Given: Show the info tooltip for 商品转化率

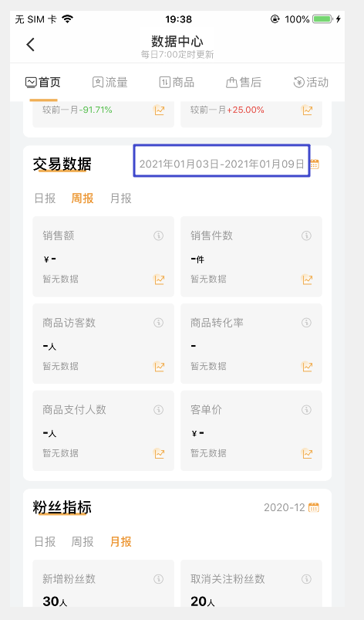Looking at the screenshot, I should click(306, 323).
